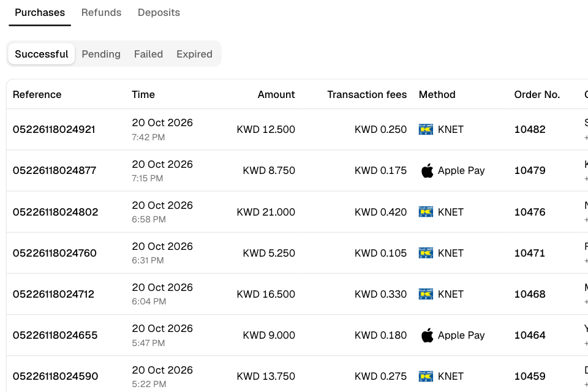This screenshot has width=588, height=392.
Task: Click amount KWD 12.500
Action: click(266, 129)
